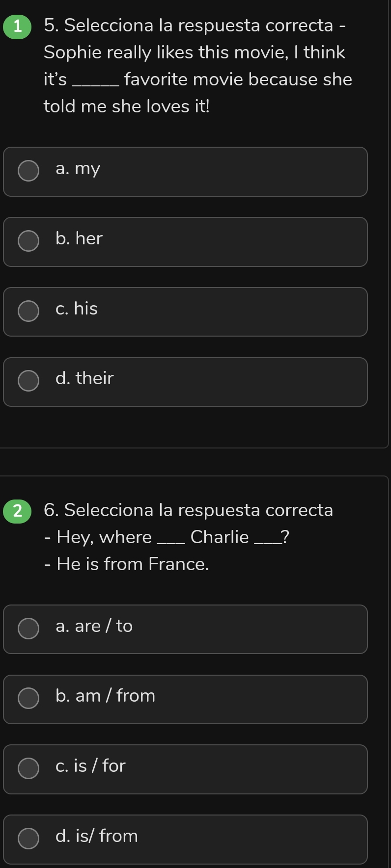Click the Sophie movie question text
The width and height of the screenshot is (391, 868).
[197, 66]
